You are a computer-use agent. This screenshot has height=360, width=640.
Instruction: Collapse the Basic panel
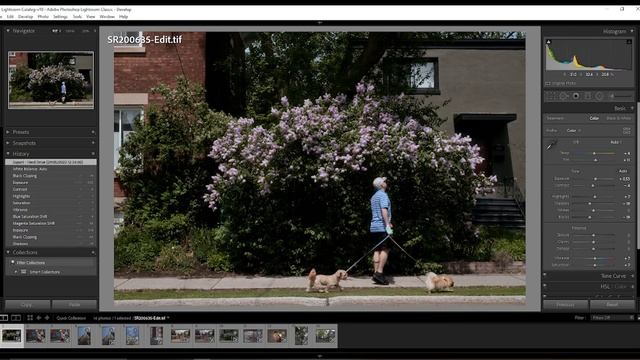coord(632,109)
